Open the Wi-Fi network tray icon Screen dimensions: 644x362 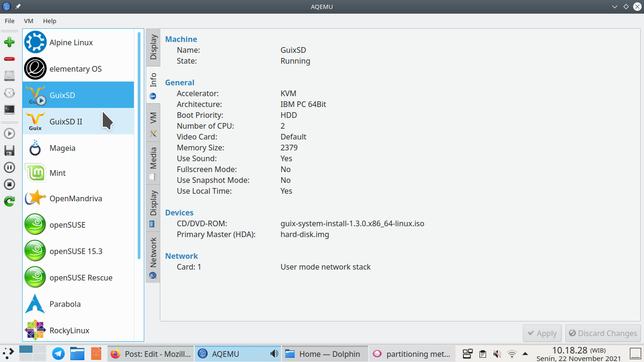pos(512,354)
